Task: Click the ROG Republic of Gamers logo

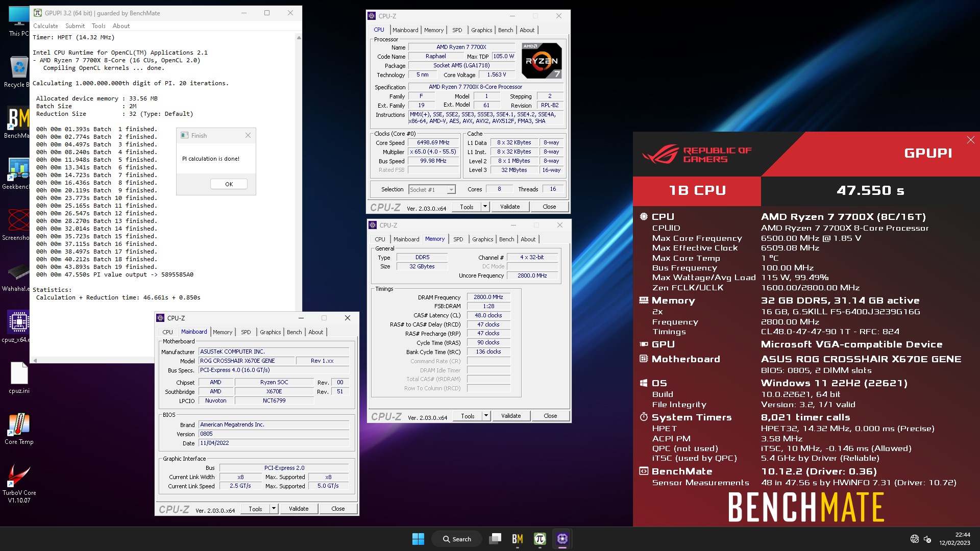Action: pyautogui.click(x=697, y=155)
